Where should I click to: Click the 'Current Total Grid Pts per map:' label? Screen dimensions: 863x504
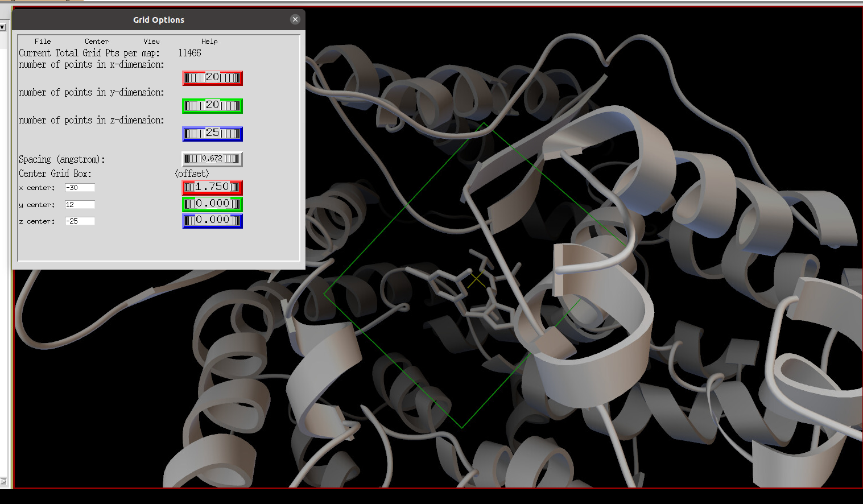click(89, 53)
